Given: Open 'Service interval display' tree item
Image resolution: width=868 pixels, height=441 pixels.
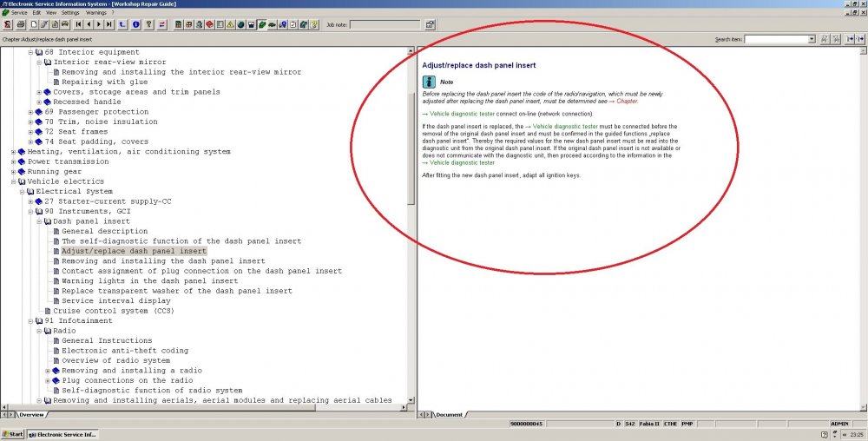Looking at the screenshot, I should click(x=116, y=301).
